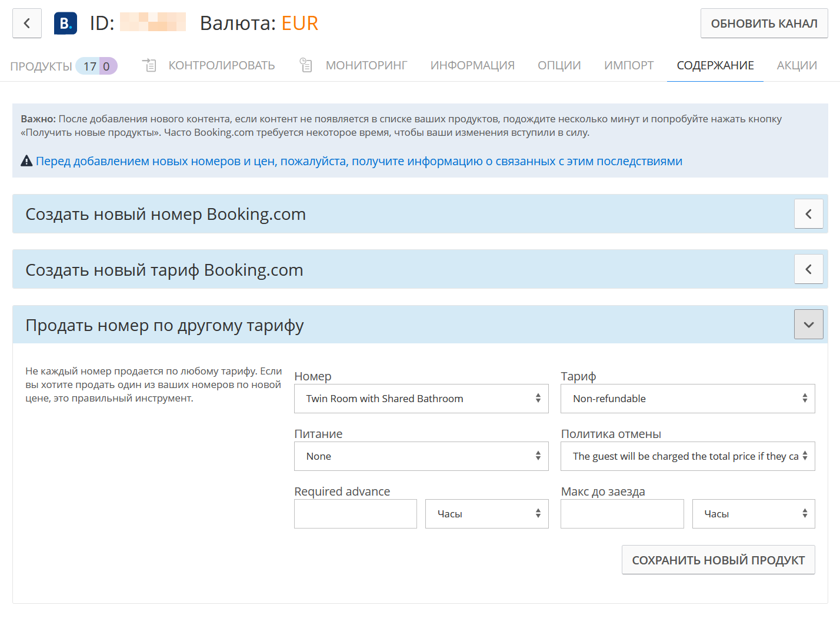
Task: Click the Required advance input field
Action: [355, 514]
